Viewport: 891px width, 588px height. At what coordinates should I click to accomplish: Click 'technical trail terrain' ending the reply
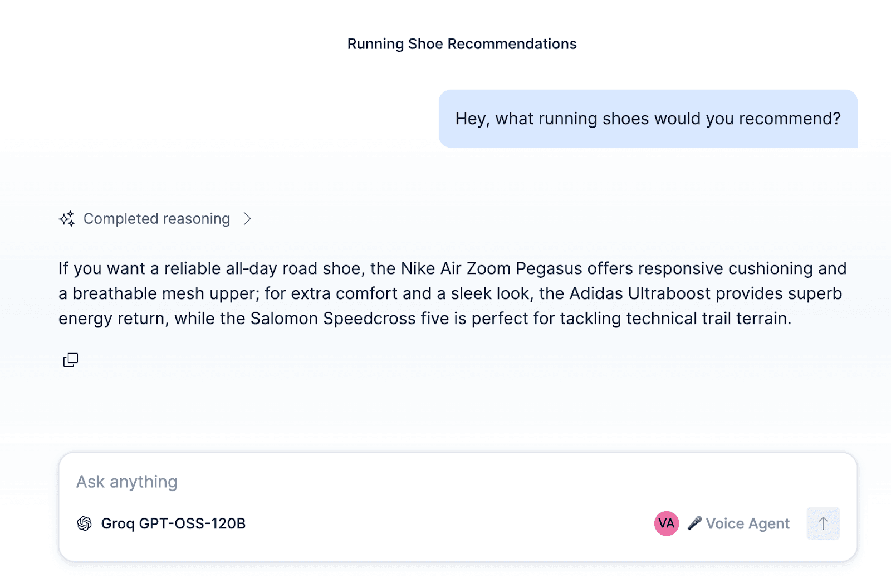(708, 318)
